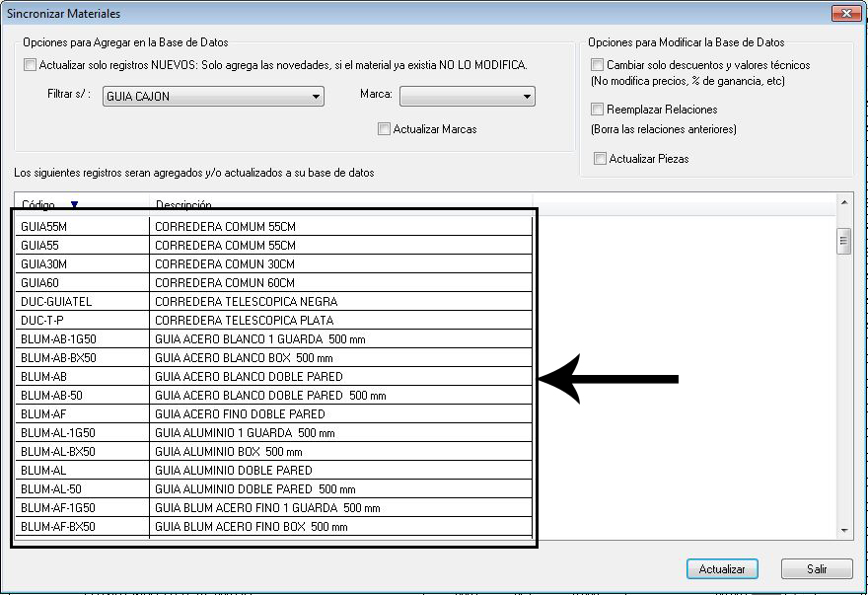Tick the Actualizar Marcas checkbox
The image size is (868, 595).
click(x=384, y=129)
